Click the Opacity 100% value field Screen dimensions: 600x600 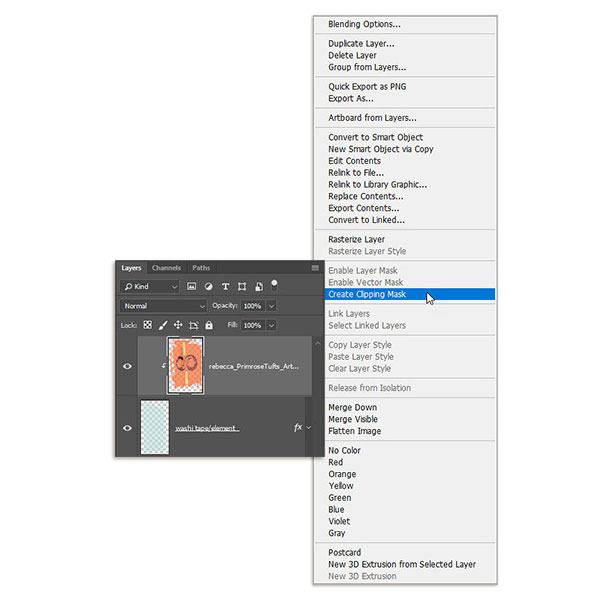(x=253, y=306)
